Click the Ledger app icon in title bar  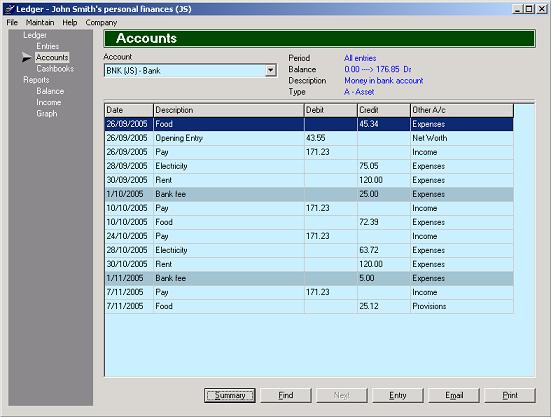(9, 9)
